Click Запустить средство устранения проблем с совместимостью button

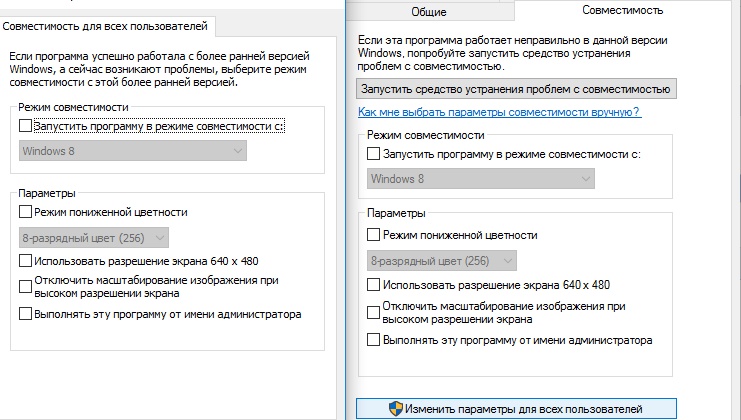516,89
